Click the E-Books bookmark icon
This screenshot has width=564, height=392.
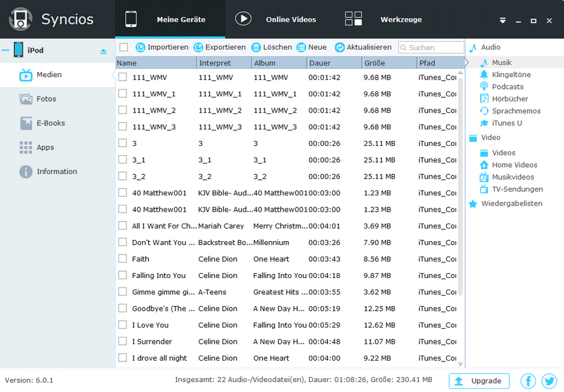pyautogui.click(x=26, y=123)
